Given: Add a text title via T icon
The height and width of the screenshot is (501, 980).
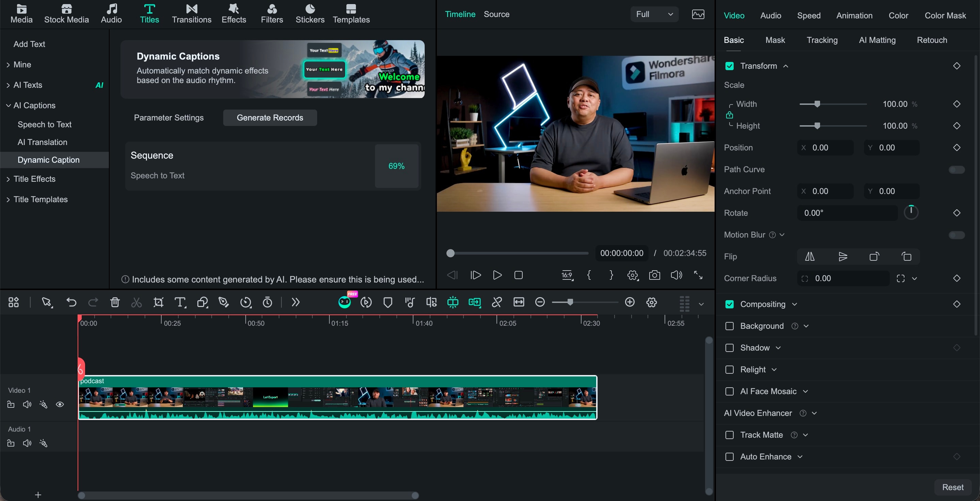Looking at the screenshot, I should [180, 303].
